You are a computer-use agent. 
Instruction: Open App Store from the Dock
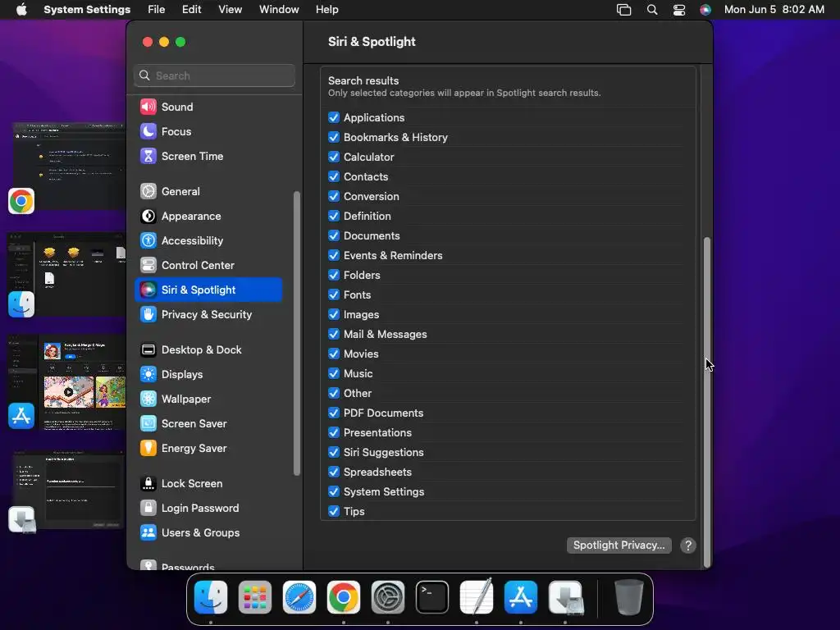521,597
